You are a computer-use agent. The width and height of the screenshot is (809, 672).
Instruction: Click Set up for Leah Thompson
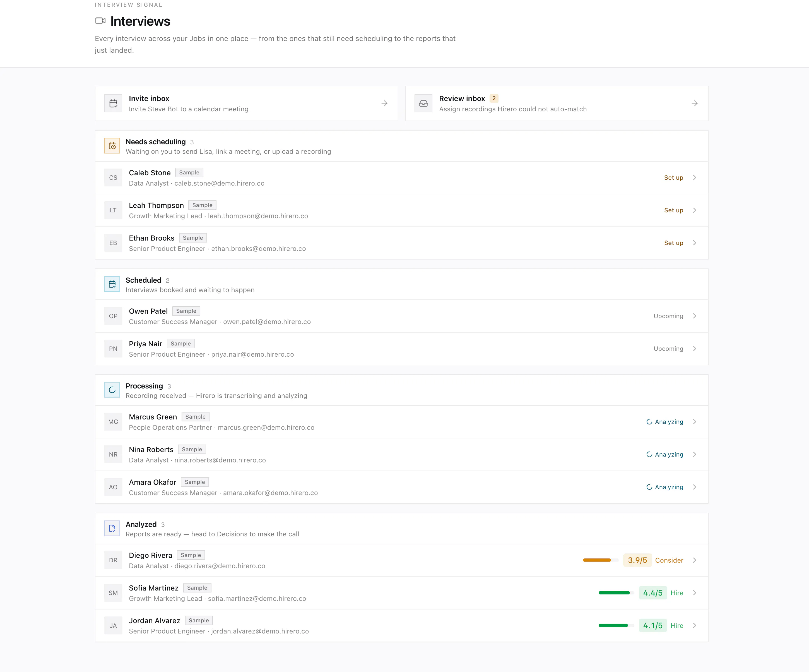[673, 210]
